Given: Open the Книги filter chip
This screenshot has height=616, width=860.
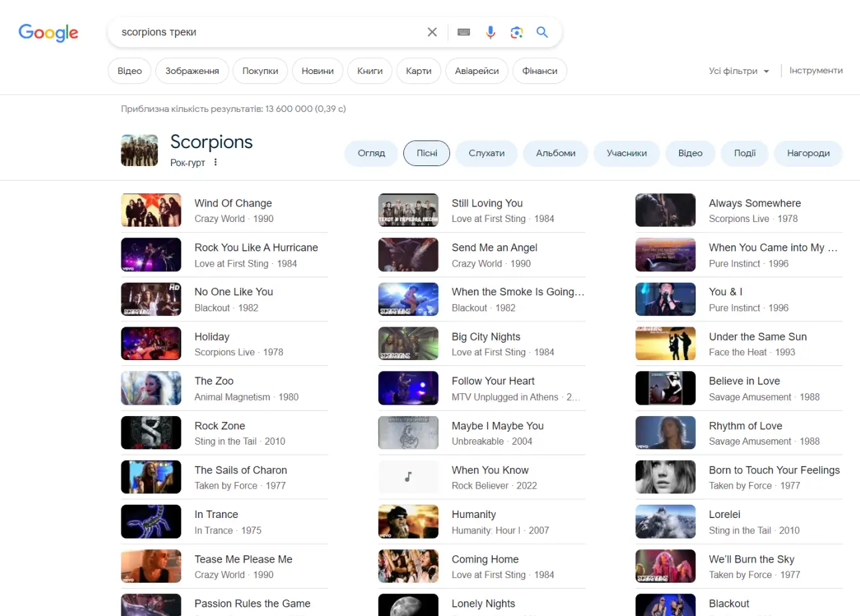Looking at the screenshot, I should (x=370, y=71).
